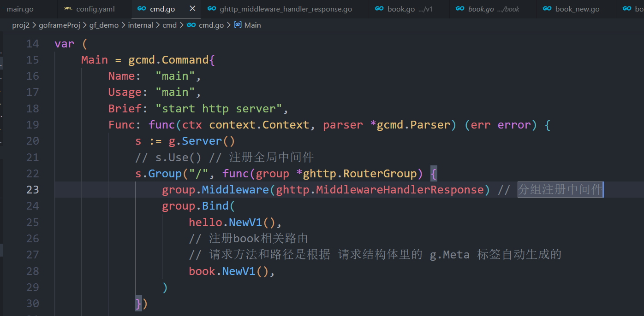Click highlighted closing brace on line 30
This screenshot has height=316, width=644.
click(x=138, y=304)
